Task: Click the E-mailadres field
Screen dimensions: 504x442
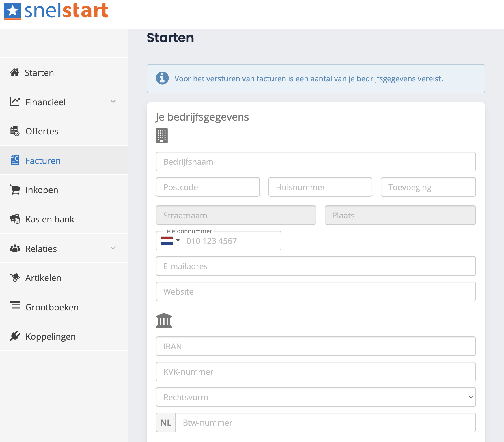Action: pyautogui.click(x=316, y=266)
